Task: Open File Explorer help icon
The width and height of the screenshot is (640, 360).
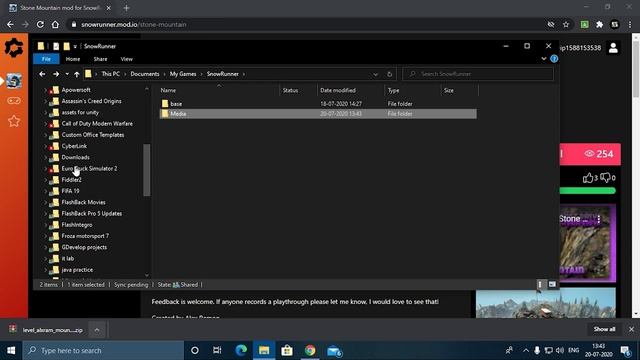Action: (x=554, y=59)
